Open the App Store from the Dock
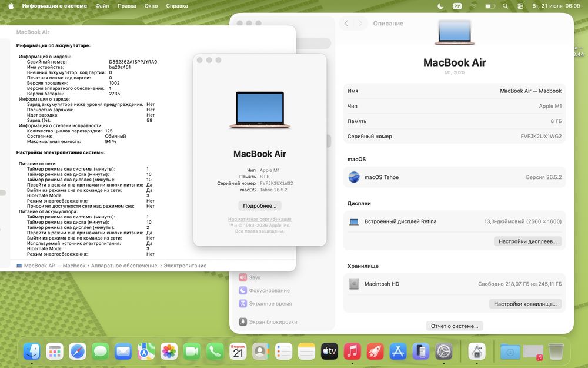 (398, 352)
